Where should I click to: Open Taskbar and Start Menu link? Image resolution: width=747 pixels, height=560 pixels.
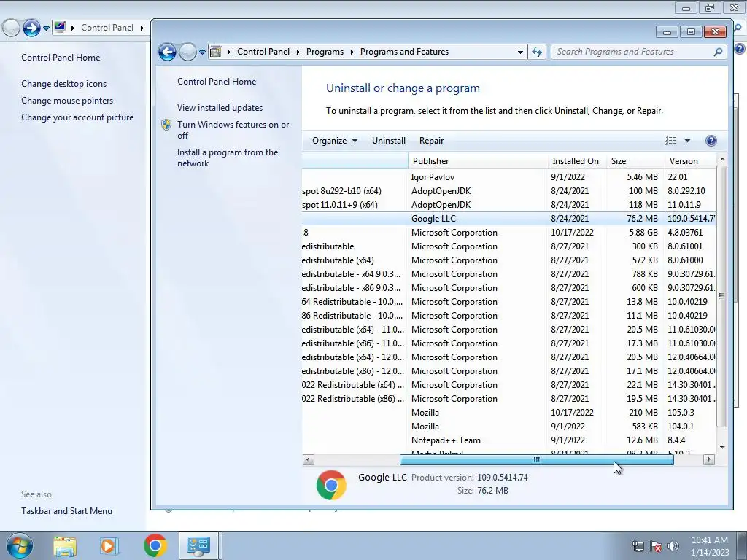[x=66, y=511]
